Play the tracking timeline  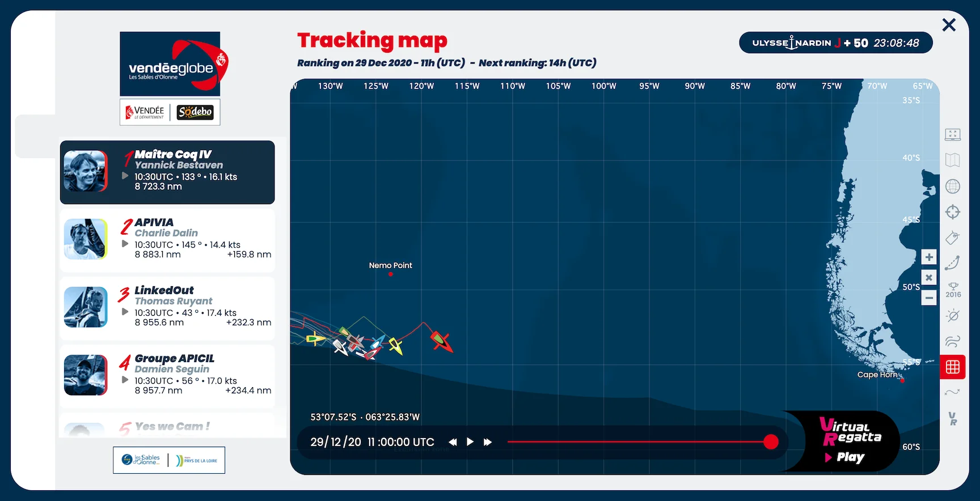[470, 442]
